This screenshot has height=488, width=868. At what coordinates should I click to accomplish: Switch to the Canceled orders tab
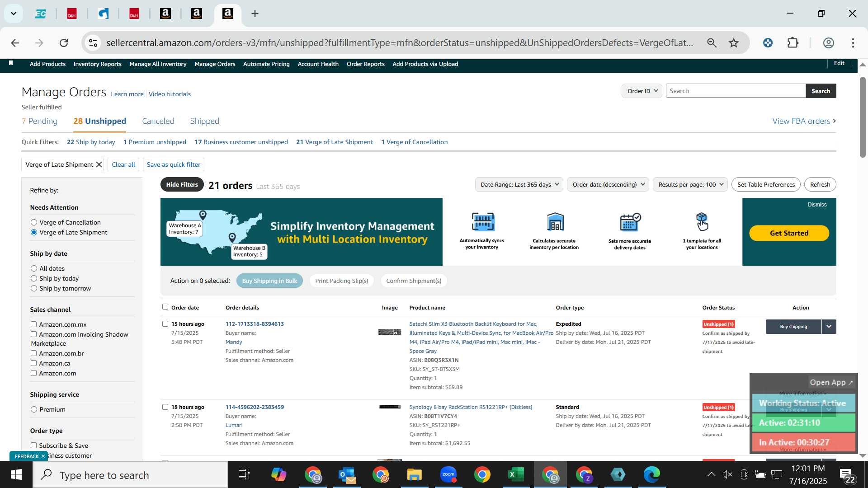click(x=158, y=121)
